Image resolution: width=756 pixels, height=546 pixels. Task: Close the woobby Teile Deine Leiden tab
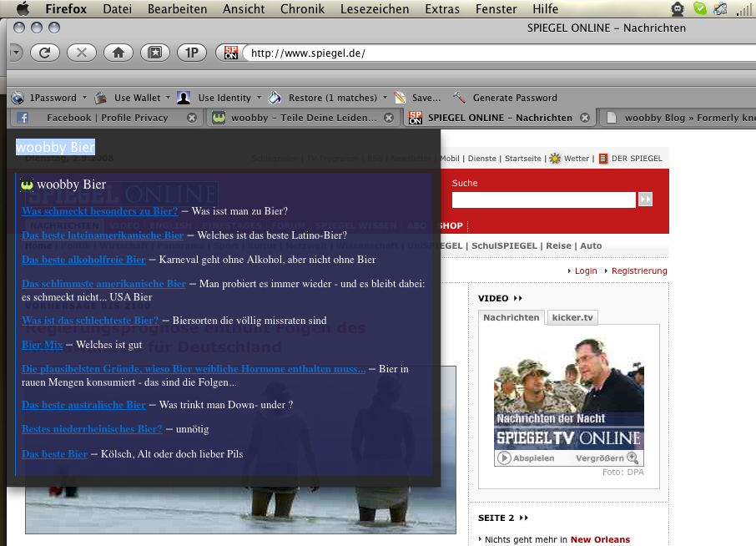pos(389,118)
